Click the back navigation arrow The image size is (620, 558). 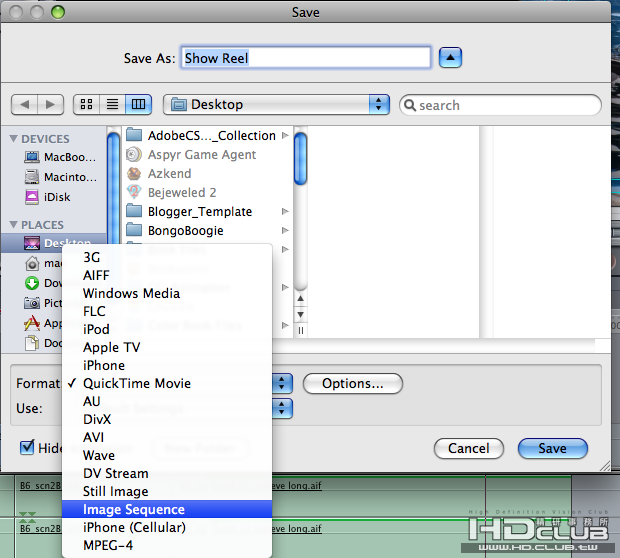[25, 105]
